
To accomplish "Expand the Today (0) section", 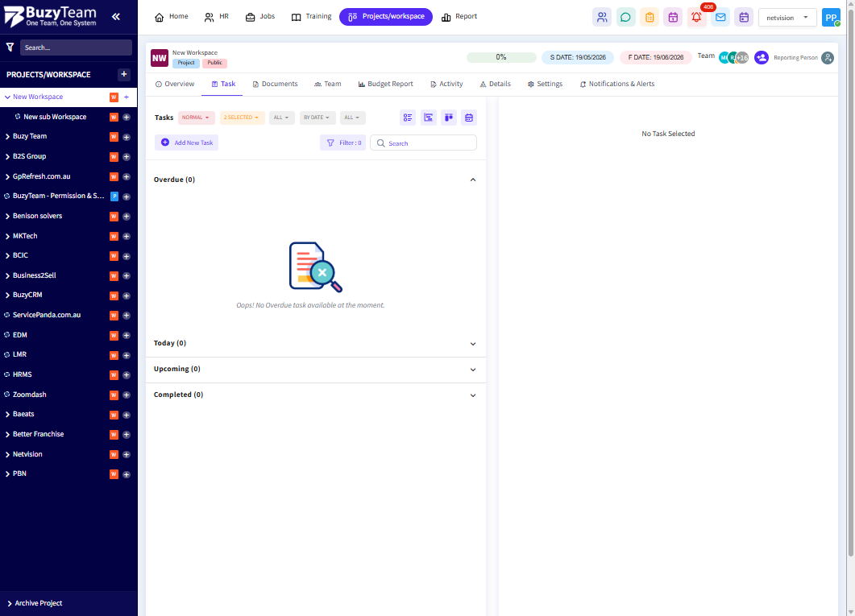I will tap(473, 344).
